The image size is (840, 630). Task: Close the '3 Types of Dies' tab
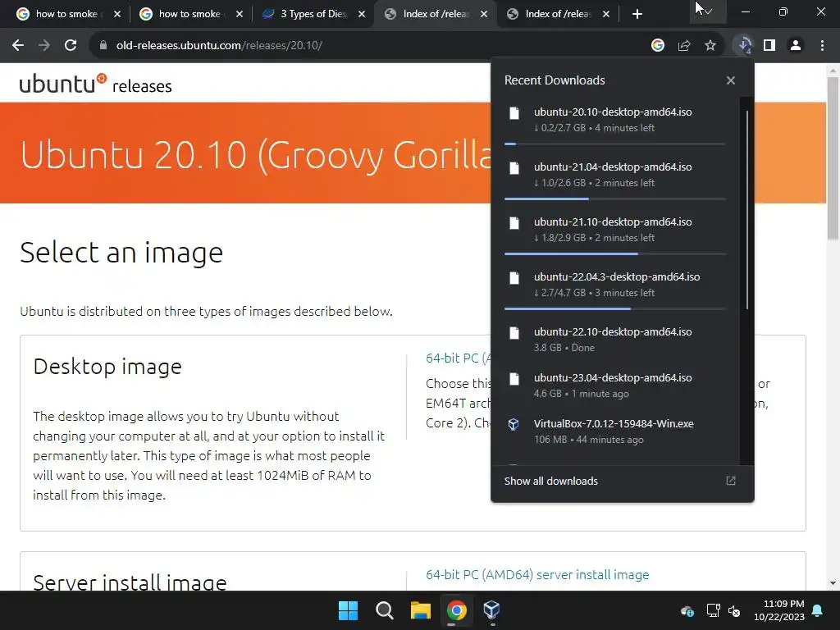click(362, 14)
